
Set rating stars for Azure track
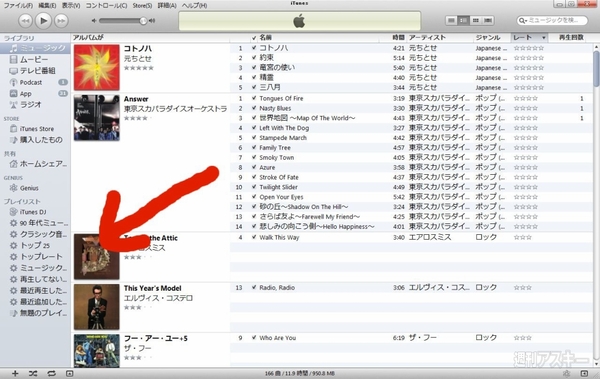525,167
